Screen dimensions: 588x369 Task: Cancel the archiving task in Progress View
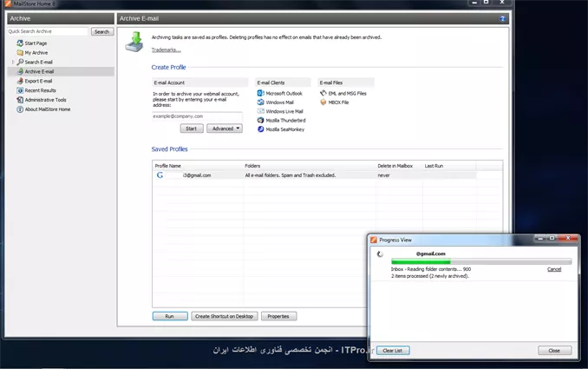[554, 269]
